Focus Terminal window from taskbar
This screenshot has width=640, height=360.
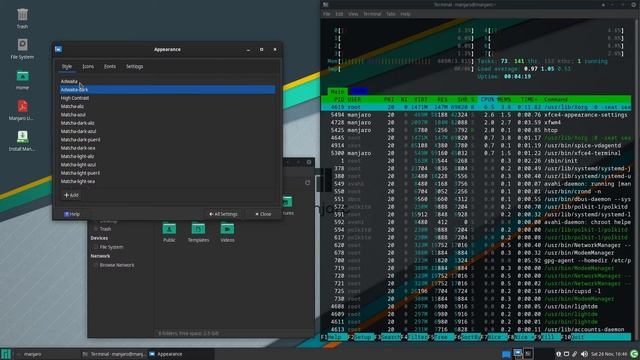114,354
